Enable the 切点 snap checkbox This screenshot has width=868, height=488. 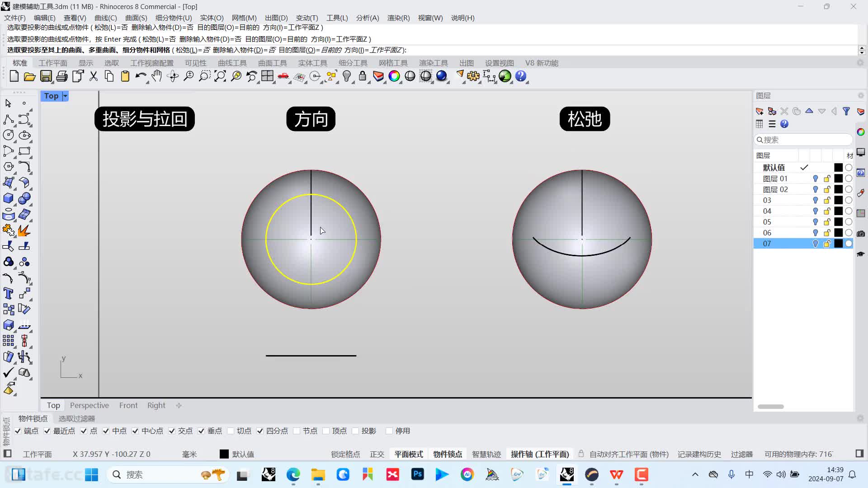pyautogui.click(x=231, y=431)
